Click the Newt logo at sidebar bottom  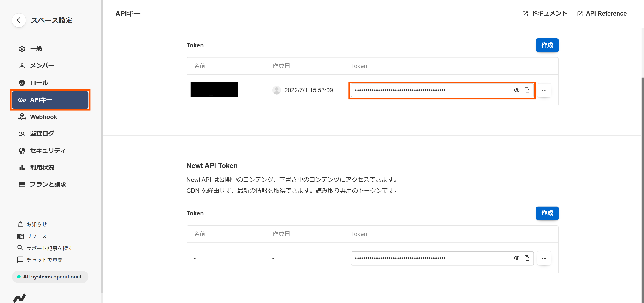(20, 298)
